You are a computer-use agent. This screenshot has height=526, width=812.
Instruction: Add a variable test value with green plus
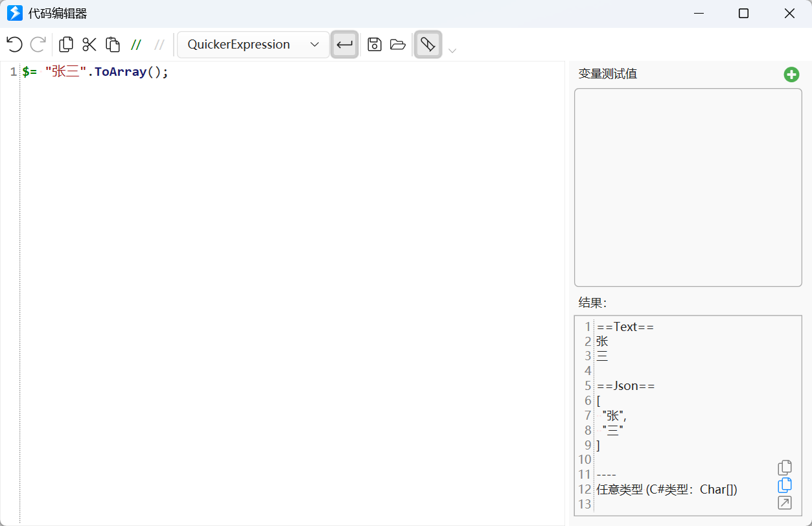(x=791, y=74)
